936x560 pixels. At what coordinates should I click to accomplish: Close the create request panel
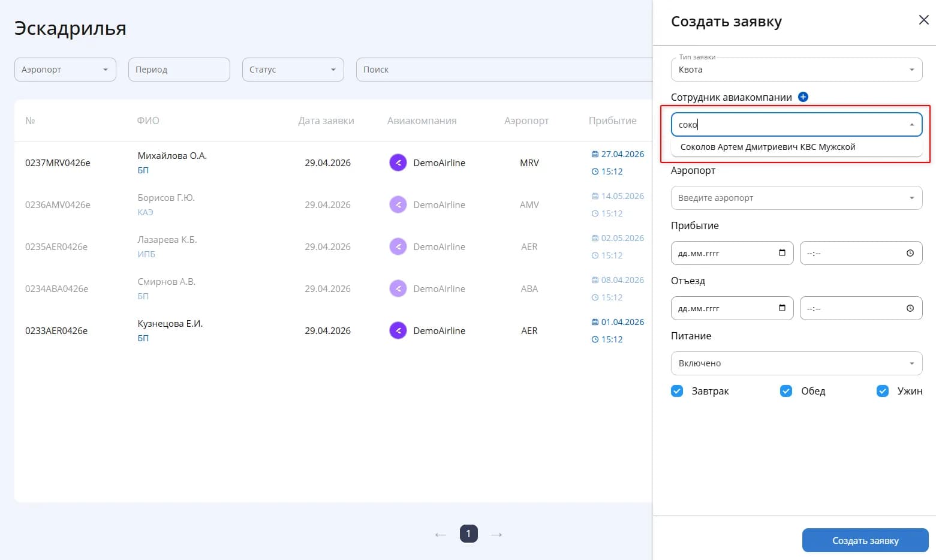[x=923, y=20]
